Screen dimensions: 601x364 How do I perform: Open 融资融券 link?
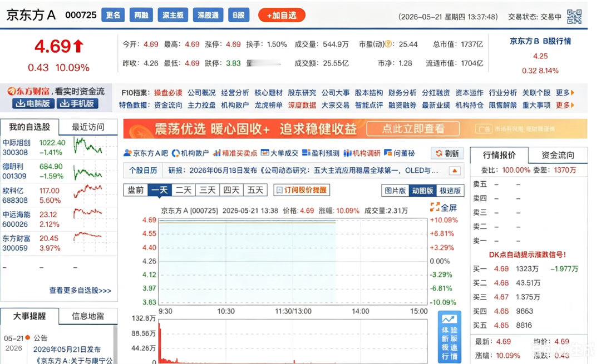click(402, 105)
